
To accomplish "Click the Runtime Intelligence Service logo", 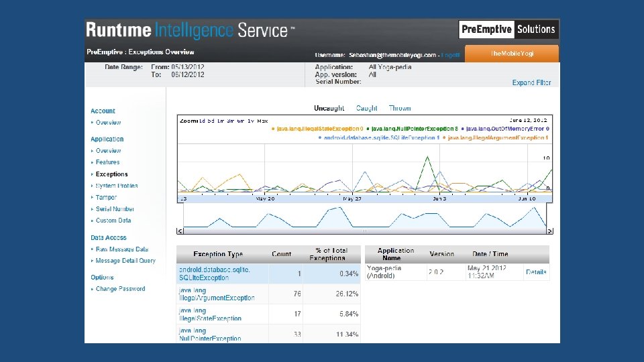I will pos(190,30).
